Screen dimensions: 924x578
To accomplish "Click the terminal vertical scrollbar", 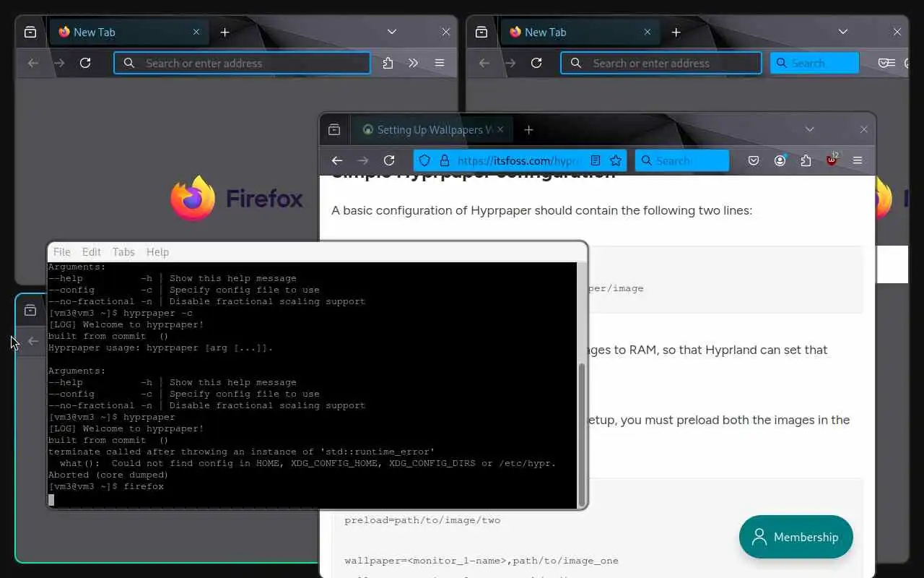I will 581,433.
